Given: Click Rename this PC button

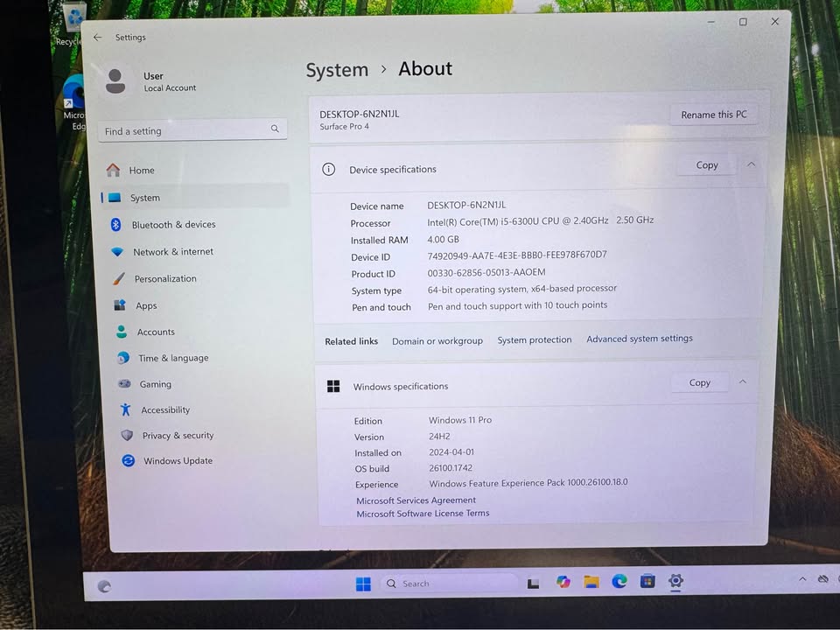Looking at the screenshot, I should pyautogui.click(x=714, y=115).
